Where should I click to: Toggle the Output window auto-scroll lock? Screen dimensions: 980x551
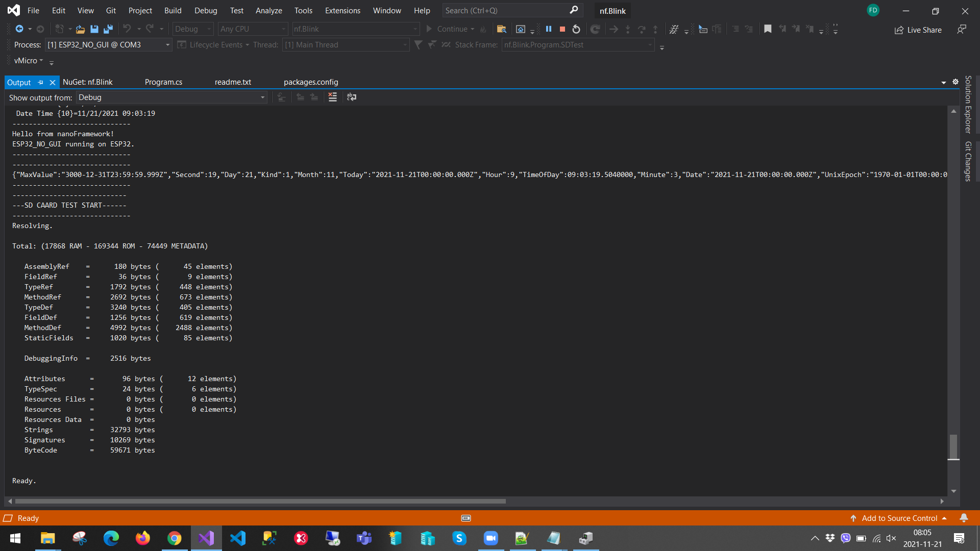point(282,97)
